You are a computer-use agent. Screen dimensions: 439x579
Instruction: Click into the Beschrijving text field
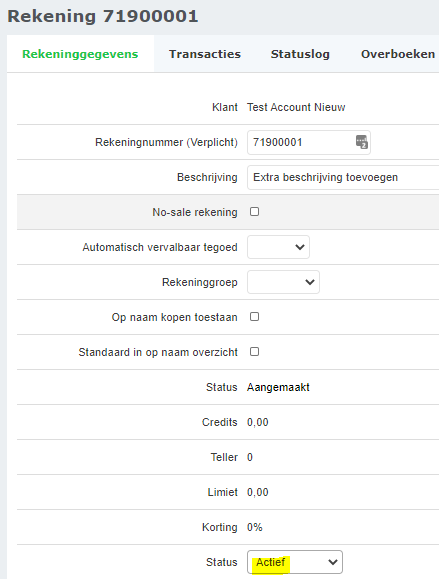pos(343,177)
